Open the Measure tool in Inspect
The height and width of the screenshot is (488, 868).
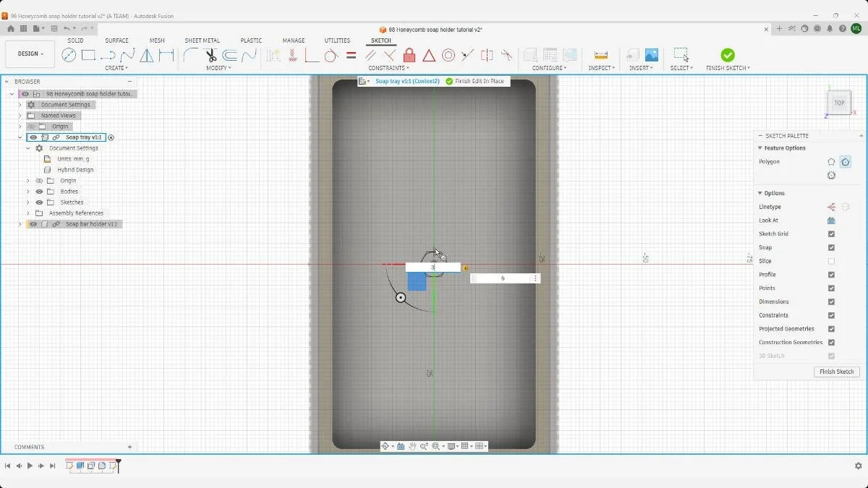[600, 55]
